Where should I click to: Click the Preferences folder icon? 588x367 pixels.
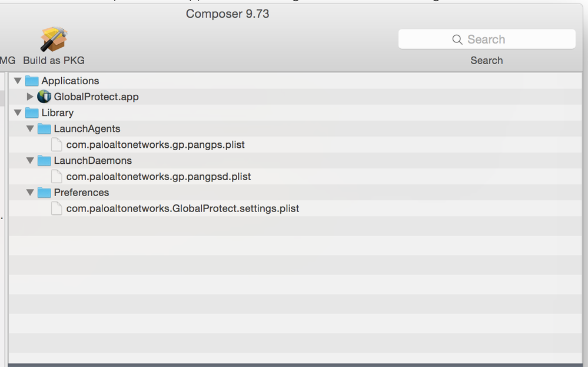pos(44,193)
